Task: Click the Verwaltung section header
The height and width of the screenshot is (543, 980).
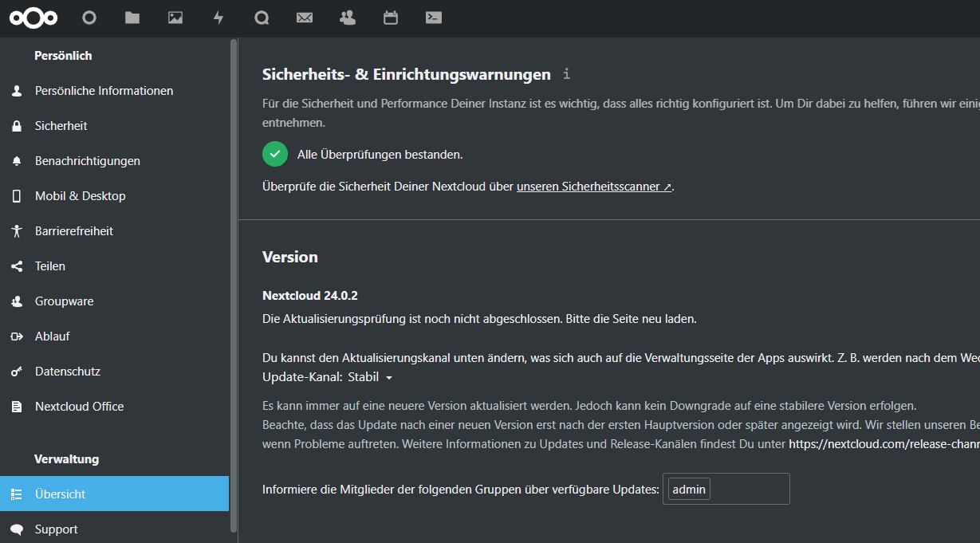Action: (x=66, y=459)
